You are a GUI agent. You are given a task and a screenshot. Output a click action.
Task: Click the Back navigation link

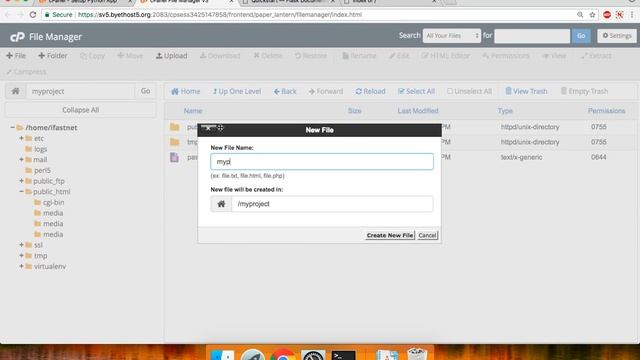(285, 91)
